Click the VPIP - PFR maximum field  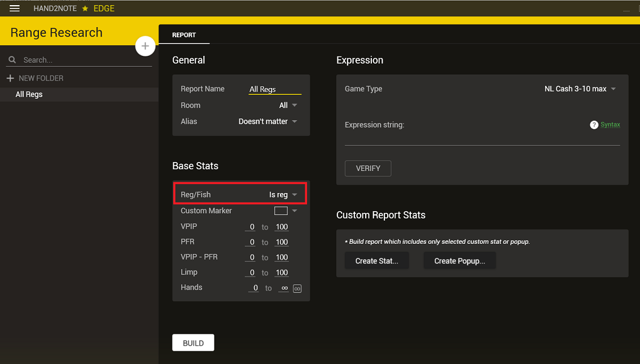pos(282,257)
